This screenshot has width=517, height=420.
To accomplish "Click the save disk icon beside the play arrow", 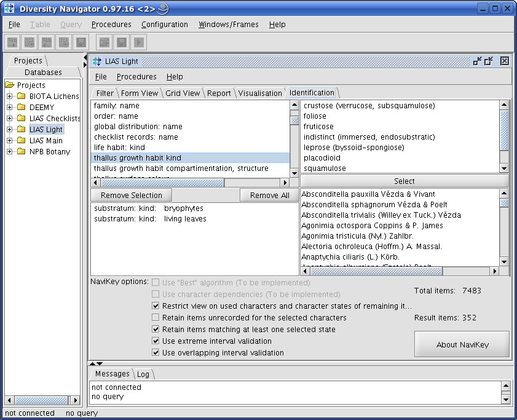I will pyautogui.click(x=122, y=42).
